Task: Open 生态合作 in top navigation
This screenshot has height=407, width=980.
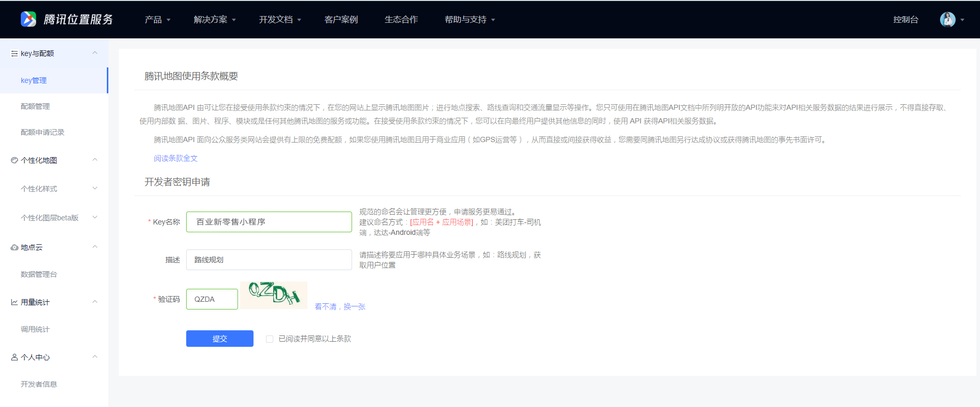Action: [401, 20]
